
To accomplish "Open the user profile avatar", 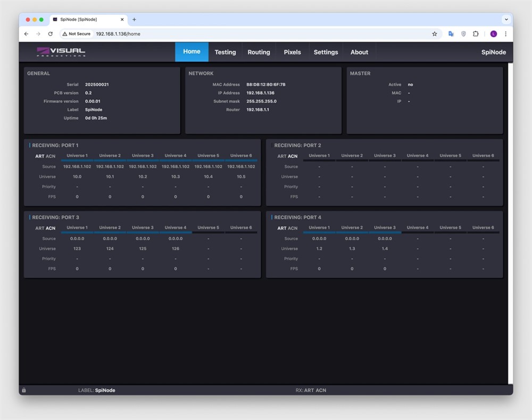I will (x=494, y=34).
